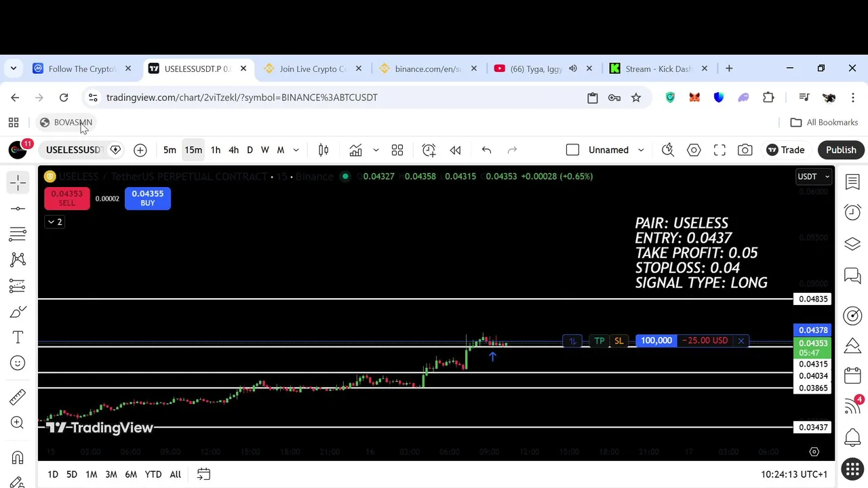Open the layout setup square icon
The image size is (868, 488).
(x=572, y=150)
